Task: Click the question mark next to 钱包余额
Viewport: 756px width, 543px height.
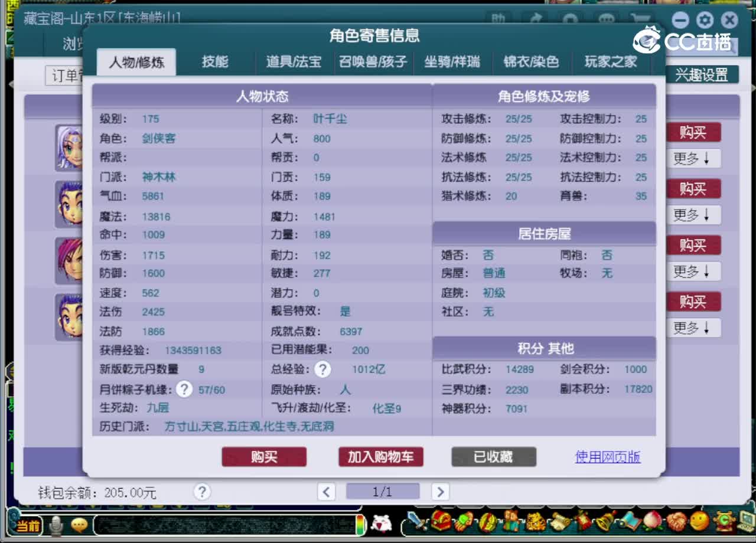Action: point(202,492)
